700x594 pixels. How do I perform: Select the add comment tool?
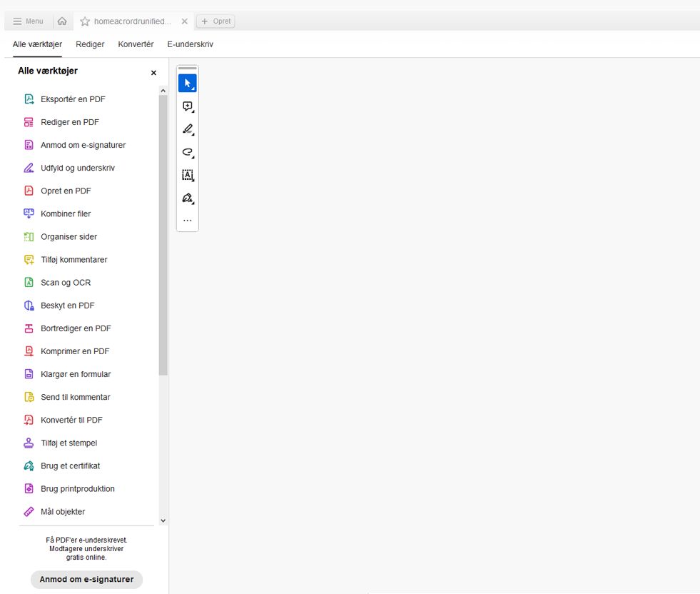point(188,106)
